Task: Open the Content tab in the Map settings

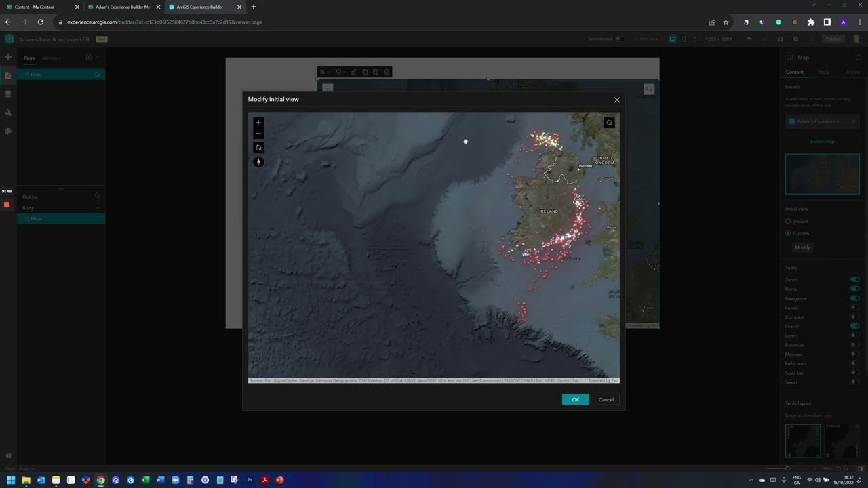Action: point(795,72)
